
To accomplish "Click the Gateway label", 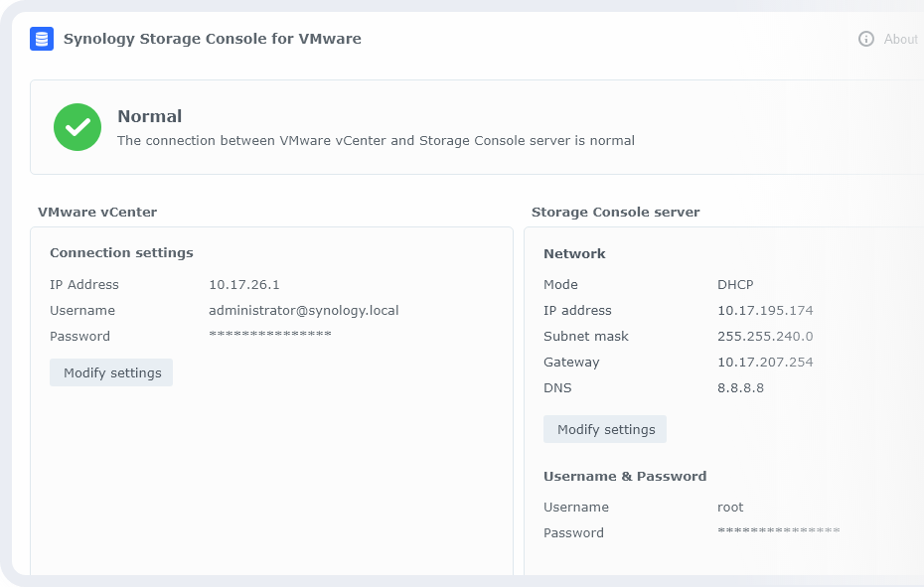I will click(x=571, y=363).
